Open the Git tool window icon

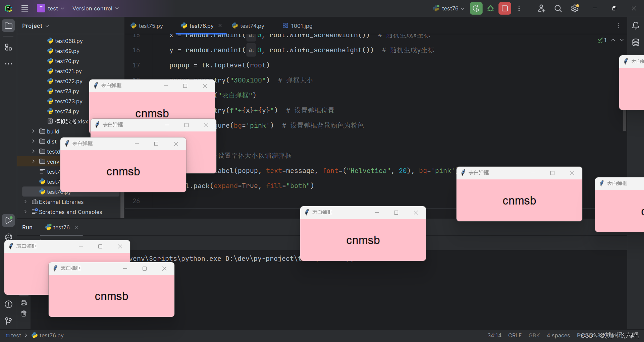[8, 321]
